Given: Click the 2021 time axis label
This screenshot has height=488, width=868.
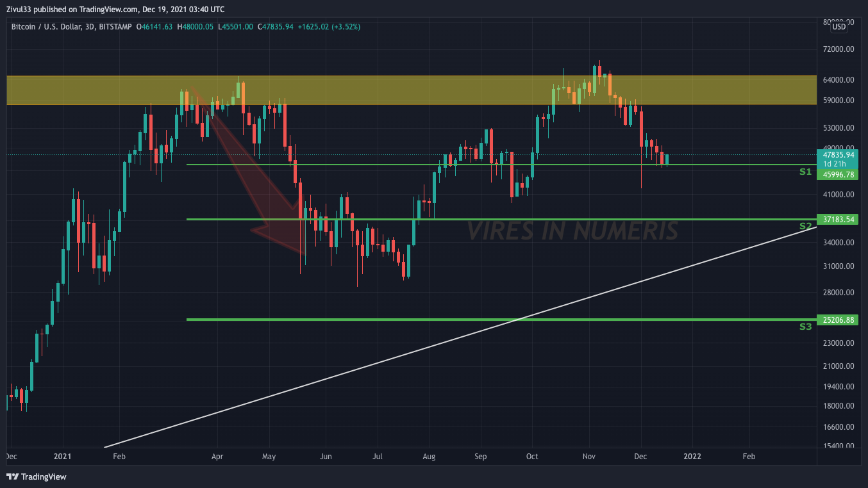Looking at the screenshot, I should (62, 457).
